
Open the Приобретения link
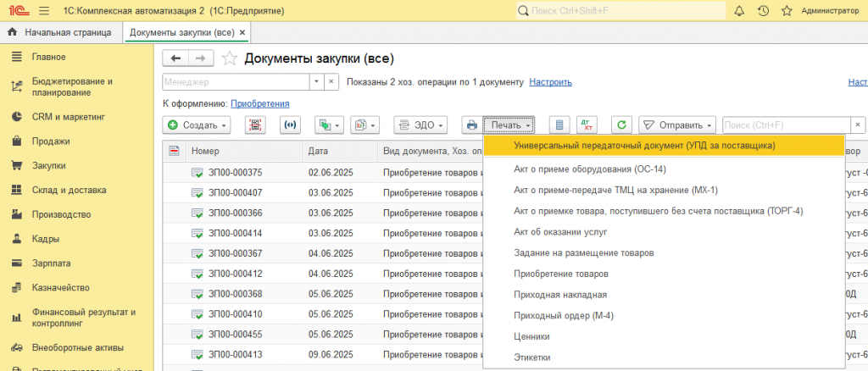[x=260, y=103]
